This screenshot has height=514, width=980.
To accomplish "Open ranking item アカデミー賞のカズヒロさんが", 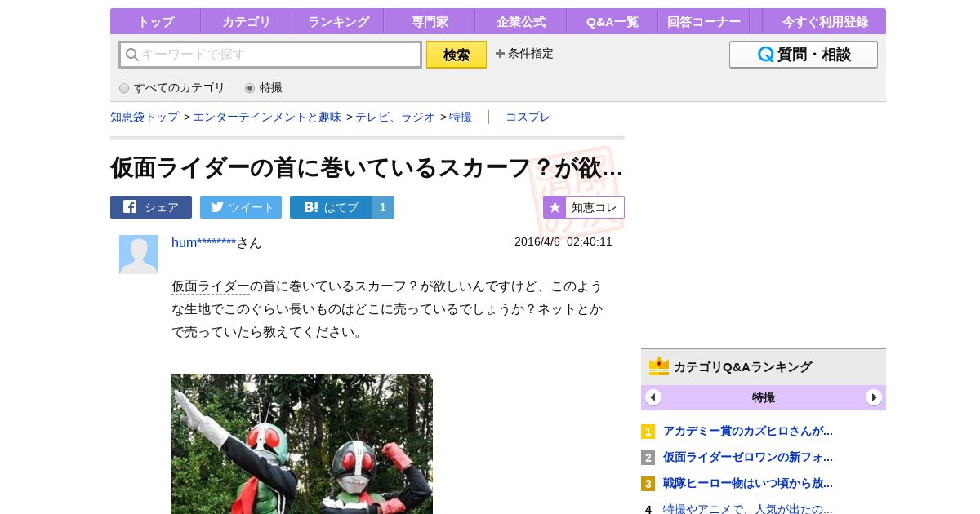I will 748,431.
